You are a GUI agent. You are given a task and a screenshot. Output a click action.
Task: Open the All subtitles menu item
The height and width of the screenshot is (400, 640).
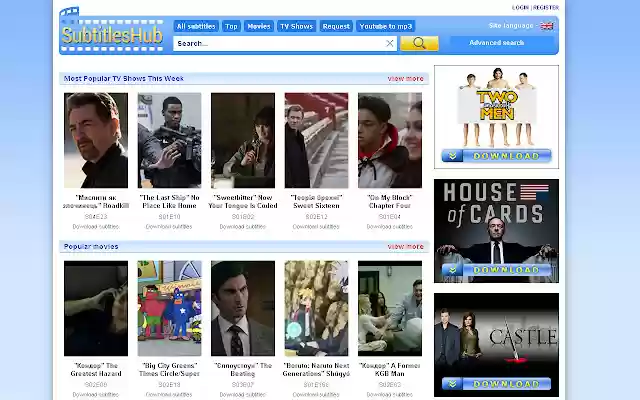(196, 26)
